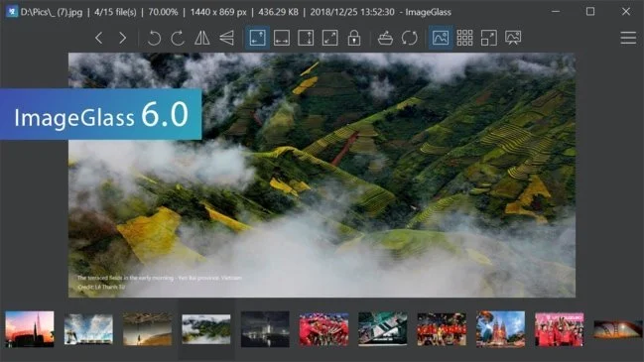Toggle the thumbnail bar button

tap(441, 38)
